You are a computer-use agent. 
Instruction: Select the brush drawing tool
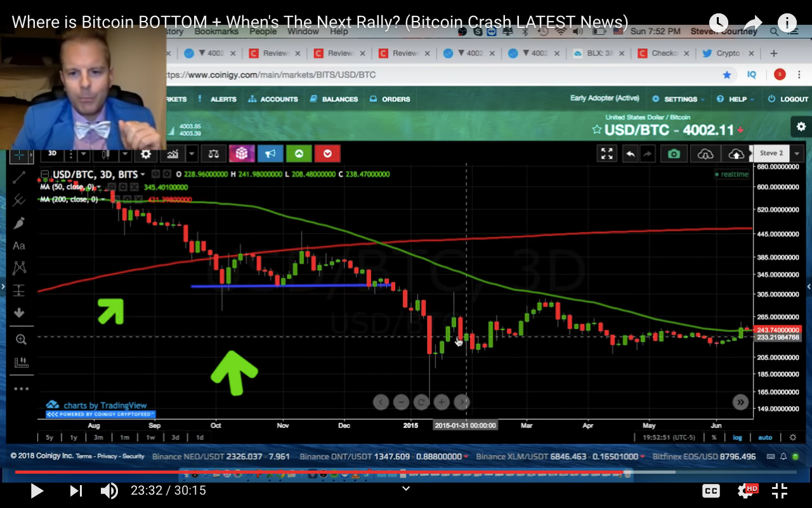click(19, 223)
